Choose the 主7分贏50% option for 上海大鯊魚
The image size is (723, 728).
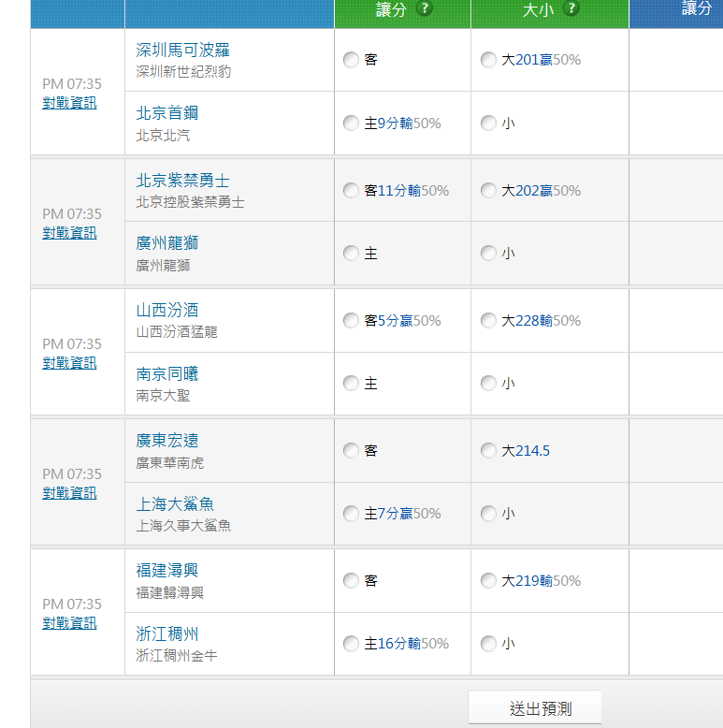tap(351, 514)
